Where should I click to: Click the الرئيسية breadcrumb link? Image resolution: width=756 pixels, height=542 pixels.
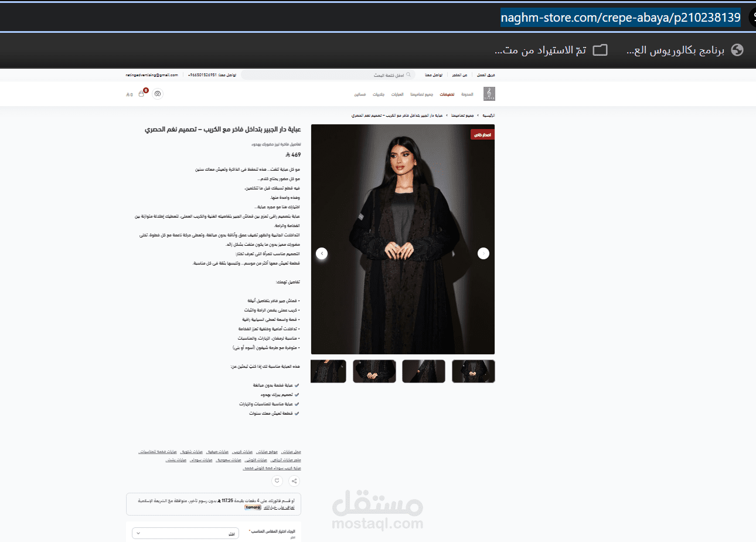click(x=489, y=116)
